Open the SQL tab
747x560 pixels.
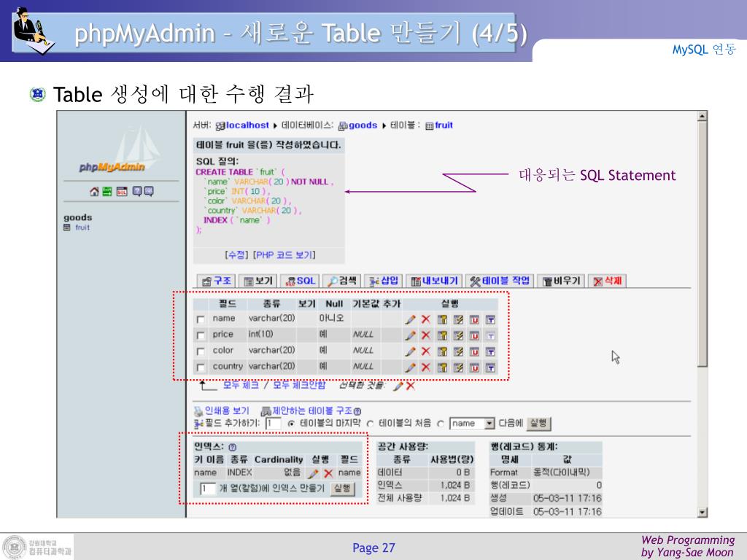click(300, 281)
